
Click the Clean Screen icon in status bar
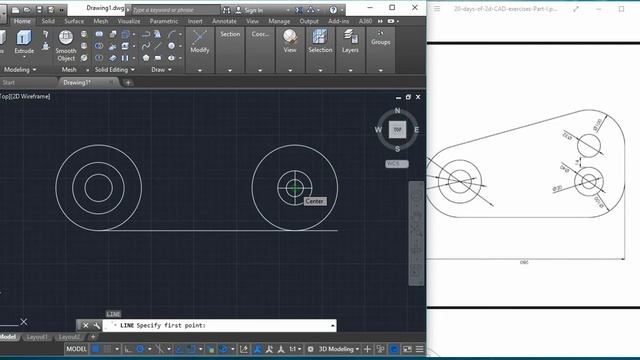(407, 349)
